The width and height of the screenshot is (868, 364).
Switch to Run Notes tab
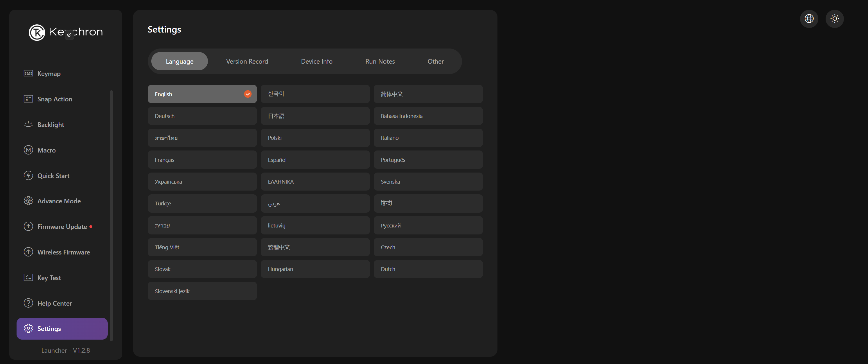pyautogui.click(x=380, y=61)
